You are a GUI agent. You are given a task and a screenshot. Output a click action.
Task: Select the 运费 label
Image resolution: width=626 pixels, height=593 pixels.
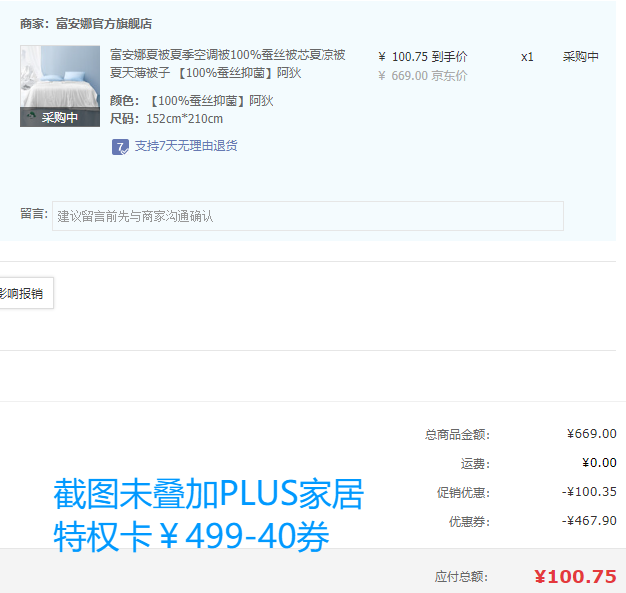pos(475,464)
